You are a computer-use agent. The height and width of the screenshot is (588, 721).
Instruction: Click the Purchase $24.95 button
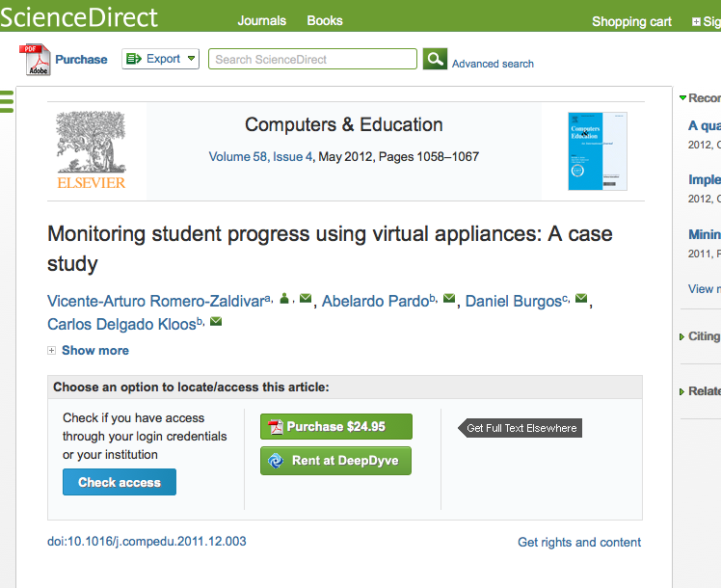(335, 427)
